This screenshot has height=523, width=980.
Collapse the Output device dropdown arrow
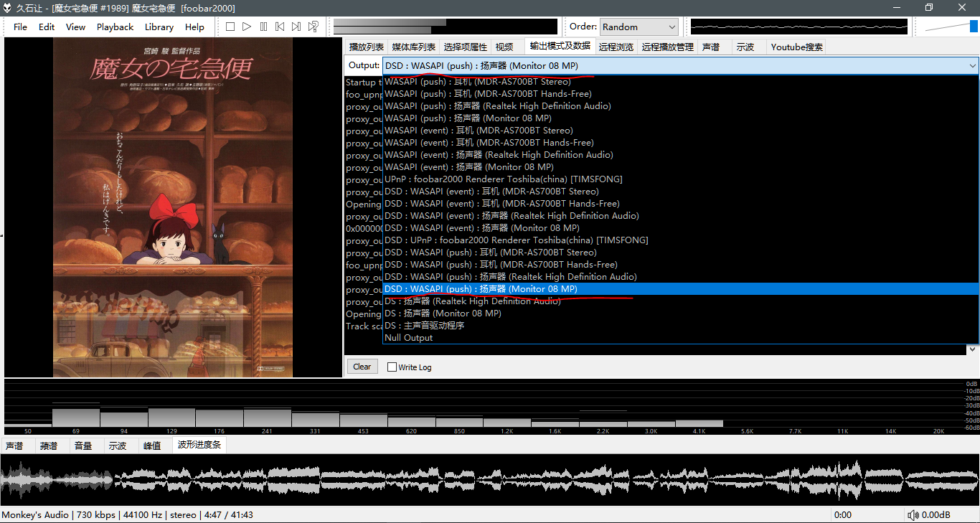coord(972,66)
